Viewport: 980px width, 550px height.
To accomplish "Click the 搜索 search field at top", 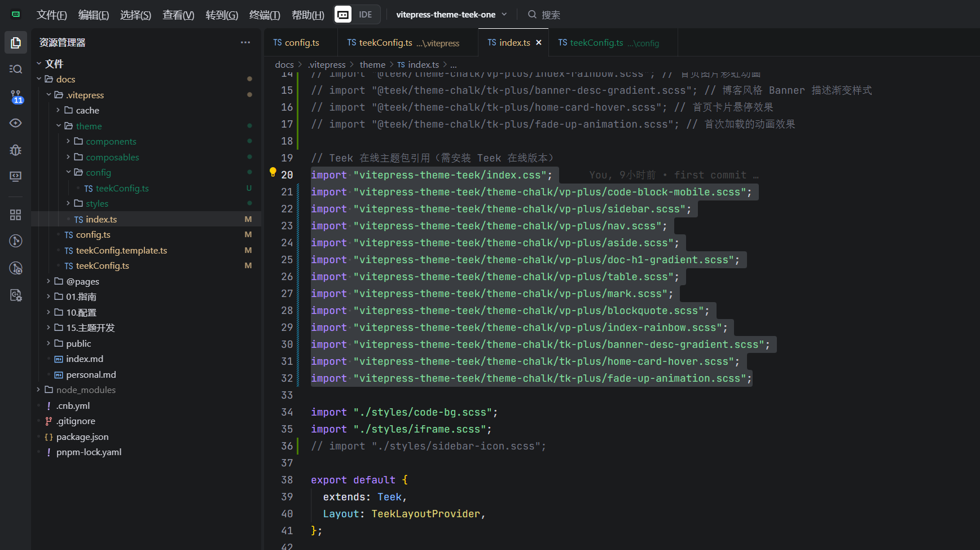I will tap(551, 15).
